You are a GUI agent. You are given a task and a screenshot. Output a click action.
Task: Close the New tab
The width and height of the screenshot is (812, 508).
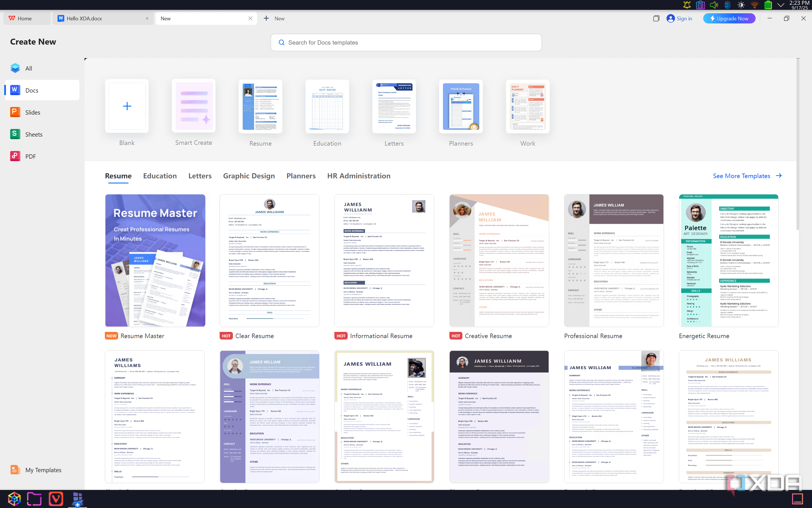click(x=250, y=18)
